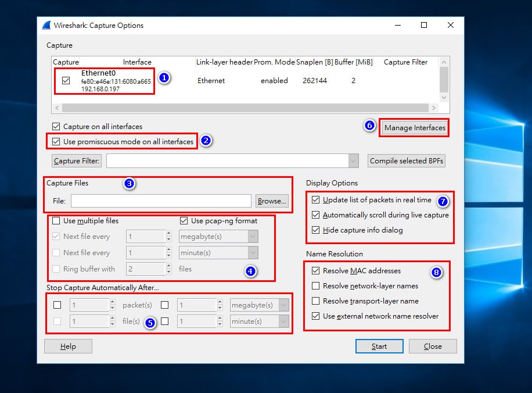The image size is (532, 393).
Task: Open stop capture minute(s) unit dropdown
Action: tap(283, 321)
